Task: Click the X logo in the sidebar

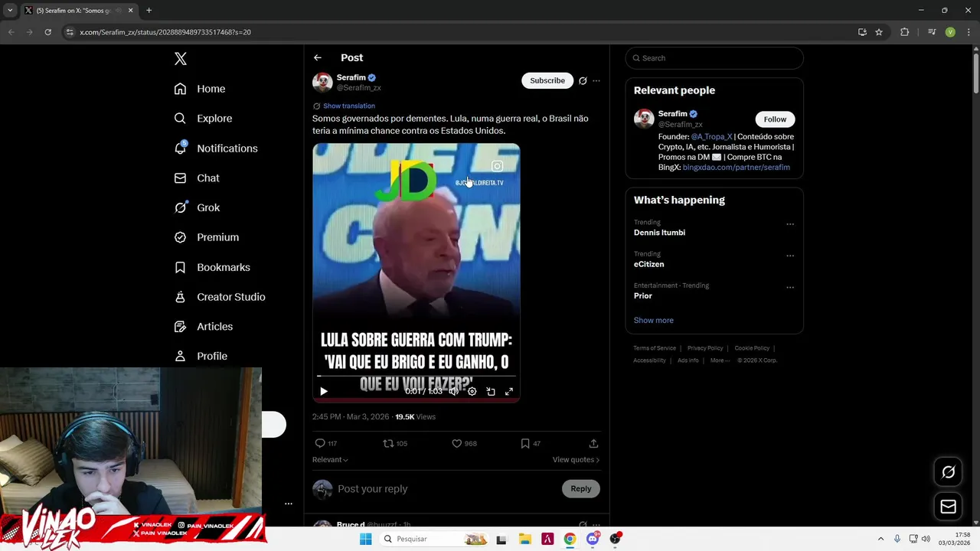Action: pos(181,59)
